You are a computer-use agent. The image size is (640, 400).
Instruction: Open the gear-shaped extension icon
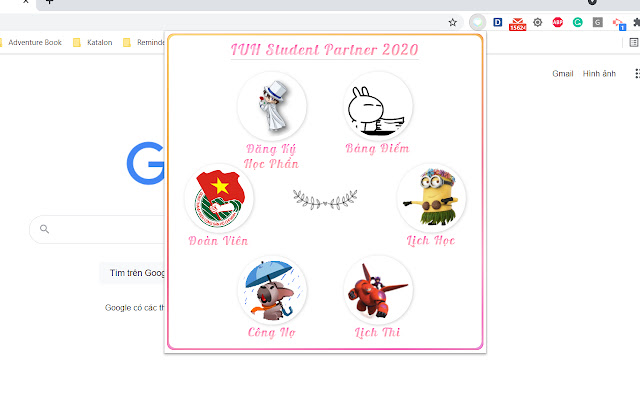538,22
